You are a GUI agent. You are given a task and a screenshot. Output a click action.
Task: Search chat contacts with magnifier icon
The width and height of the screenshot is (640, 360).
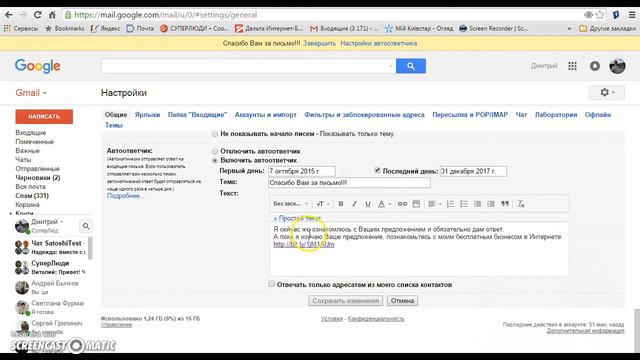point(86,226)
